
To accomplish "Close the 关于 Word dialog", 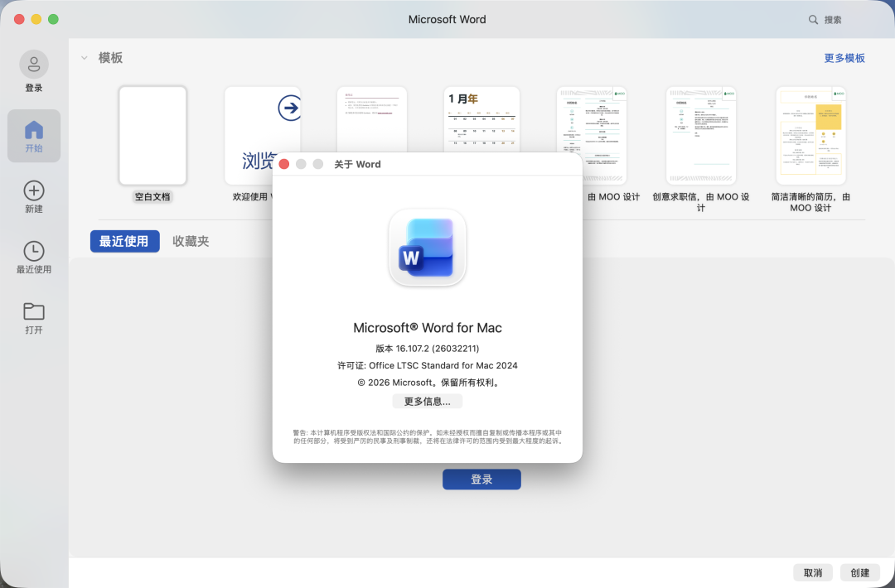I will point(284,164).
